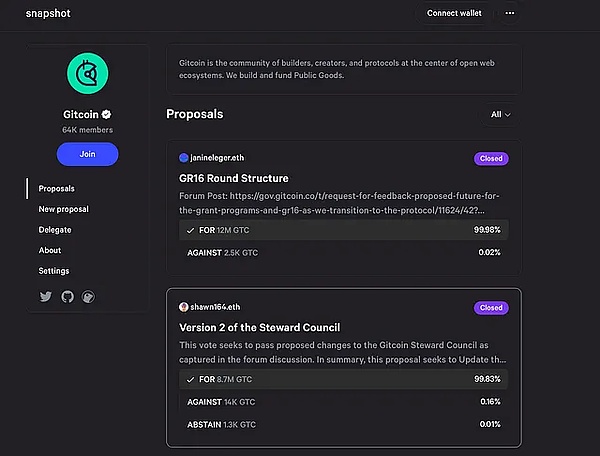Open the About page
This screenshot has height=456, width=600.
pos(49,250)
